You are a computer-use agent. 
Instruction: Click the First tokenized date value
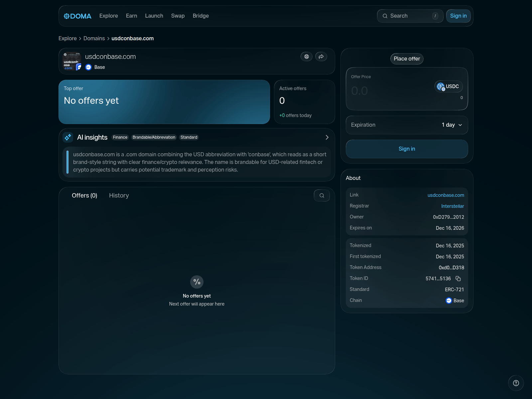click(x=450, y=257)
